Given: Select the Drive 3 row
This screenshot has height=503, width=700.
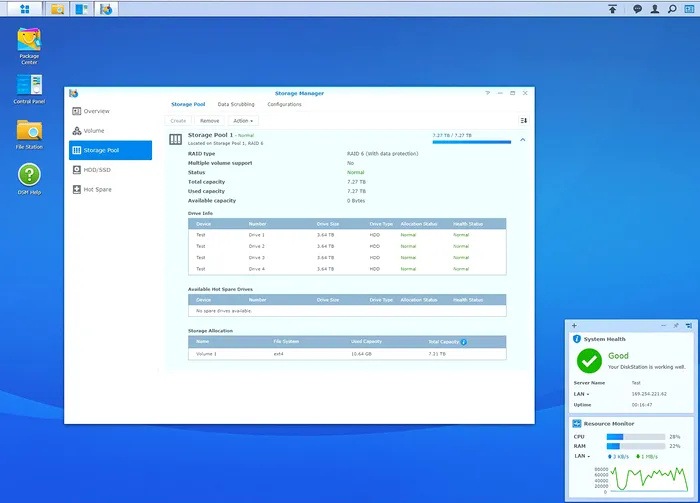Looking at the screenshot, I should coord(347,258).
